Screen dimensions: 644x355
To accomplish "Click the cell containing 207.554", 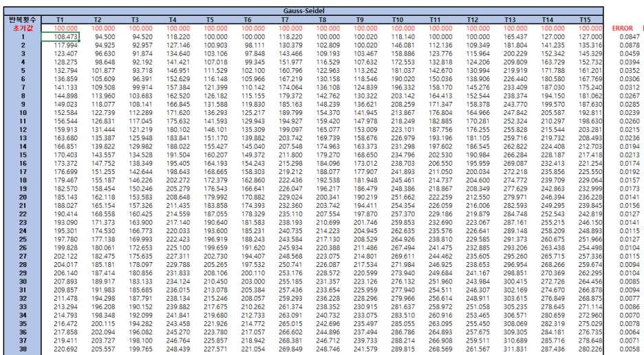I will click(x=323, y=214).
